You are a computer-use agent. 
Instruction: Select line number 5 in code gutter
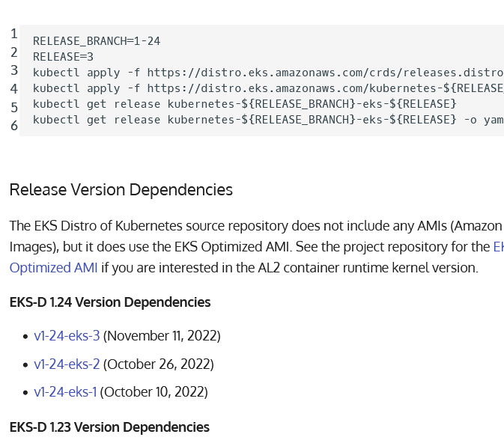point(14,107)
